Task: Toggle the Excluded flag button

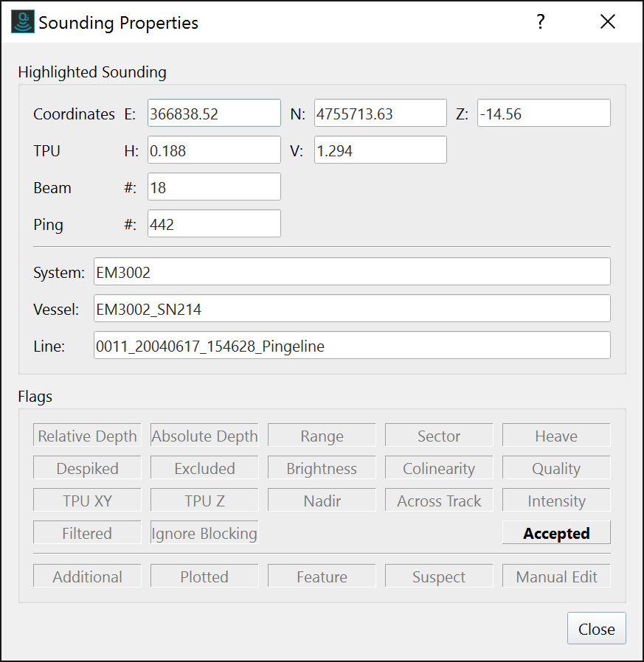Action: point(204,468)
